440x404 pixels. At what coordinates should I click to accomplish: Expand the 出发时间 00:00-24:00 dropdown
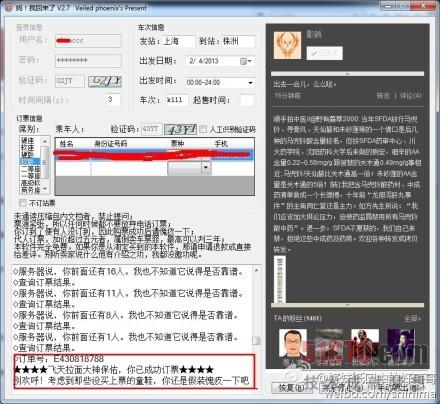250,83
